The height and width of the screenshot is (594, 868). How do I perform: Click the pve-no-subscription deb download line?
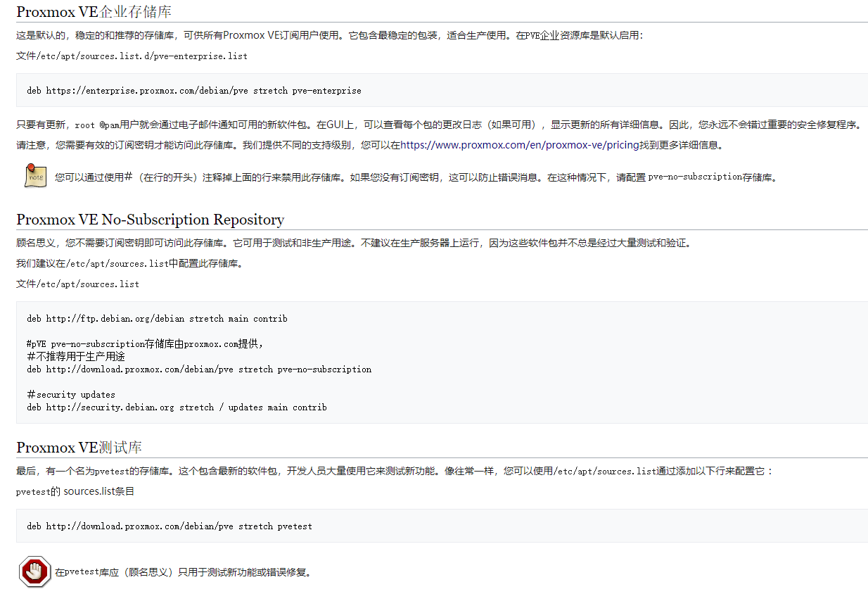click(x=199, y=369)
